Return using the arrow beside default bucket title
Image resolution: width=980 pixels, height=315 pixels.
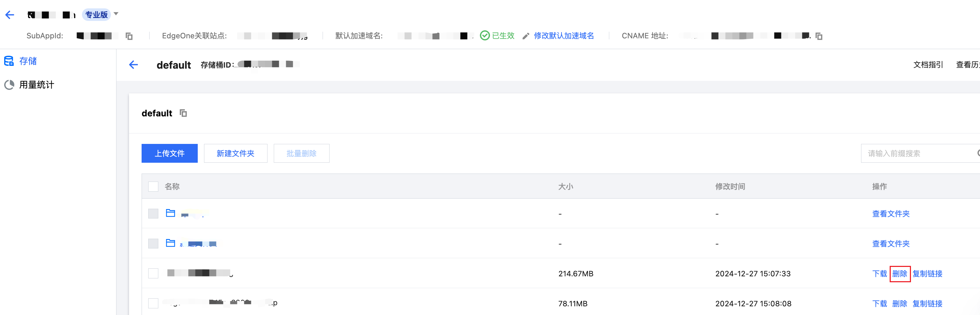pyautogui.click(x=134, y=64)
